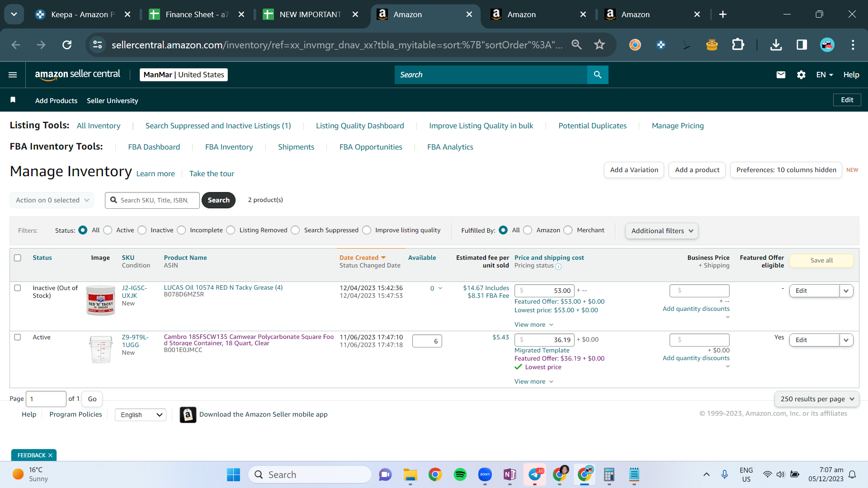Go to Listing Quality Dashboard
This screenshot has height=488, width=868.
[x=360, y=126]
